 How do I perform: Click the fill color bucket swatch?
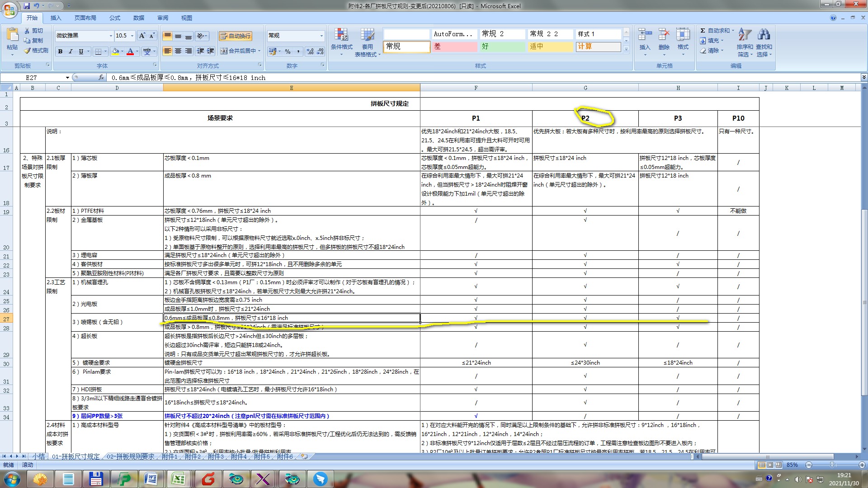pos(116,52)
